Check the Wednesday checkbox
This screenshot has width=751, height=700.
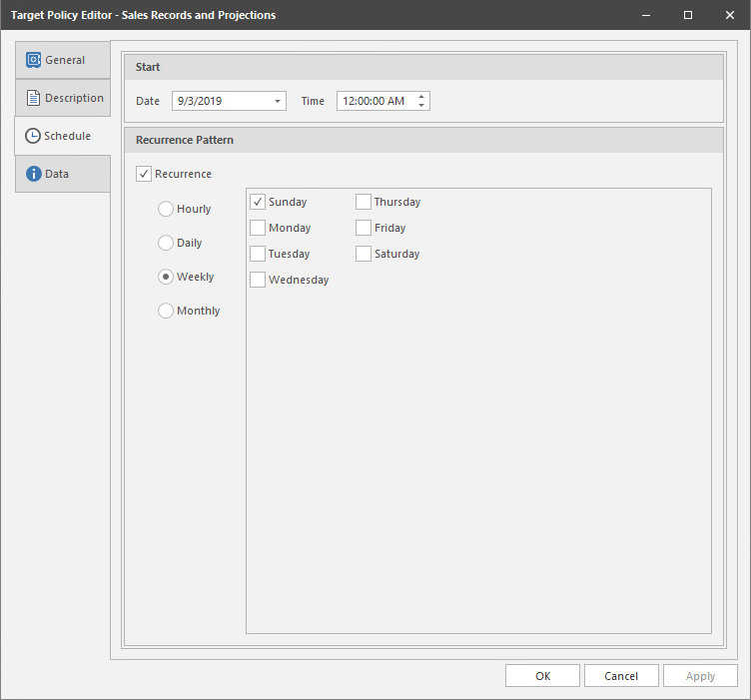[x=258, y=280]
